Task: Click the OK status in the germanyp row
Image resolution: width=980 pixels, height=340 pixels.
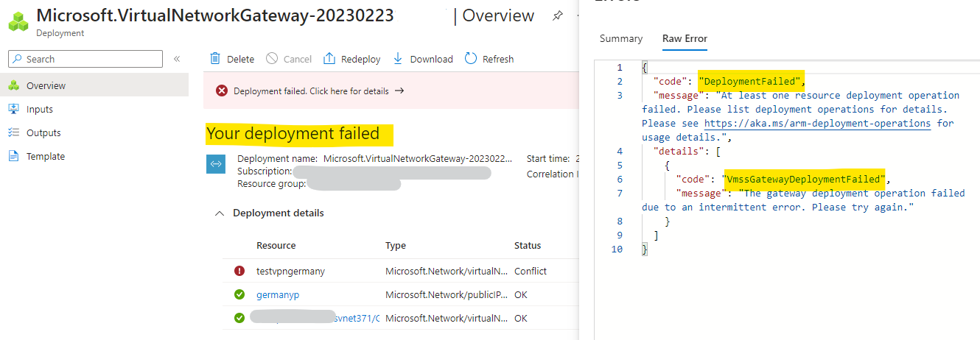Action: 521,294
